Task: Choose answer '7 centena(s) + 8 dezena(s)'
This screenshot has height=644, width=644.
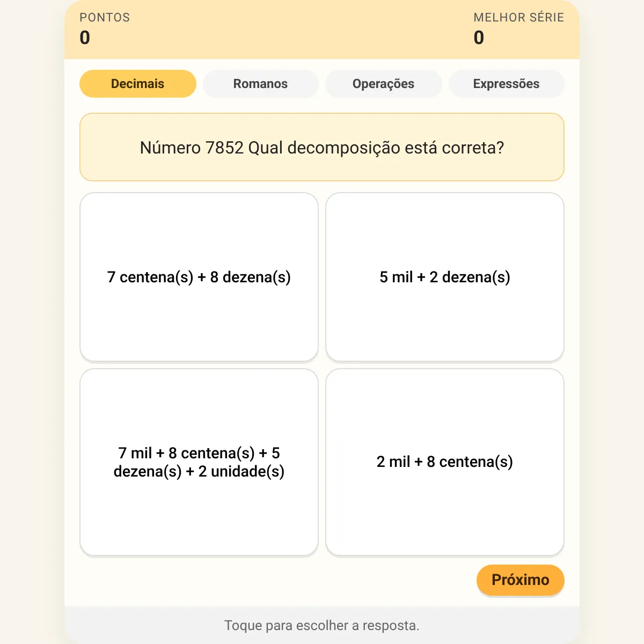Action: 199,277
